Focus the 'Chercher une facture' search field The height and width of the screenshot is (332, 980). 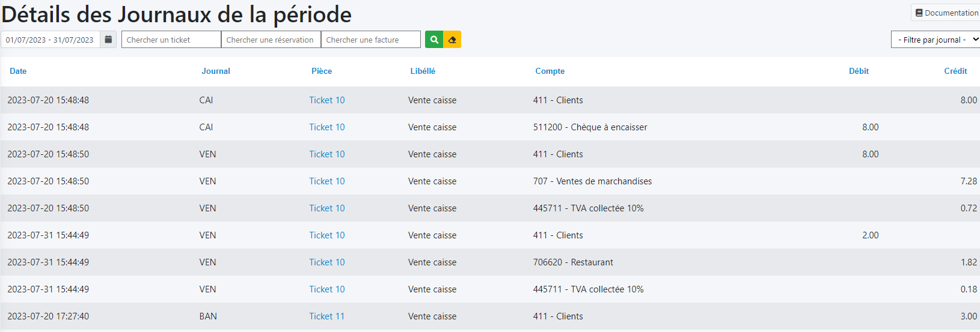(x=370, y=40)
